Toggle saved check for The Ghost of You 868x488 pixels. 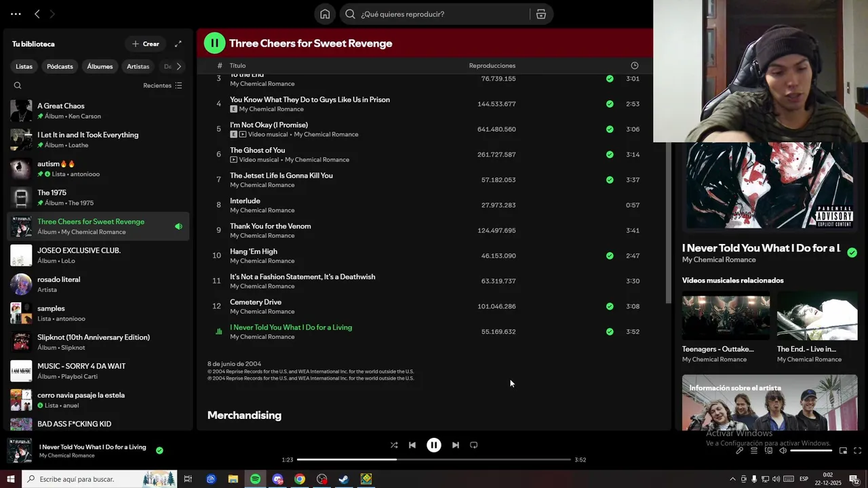coord(610,155)
